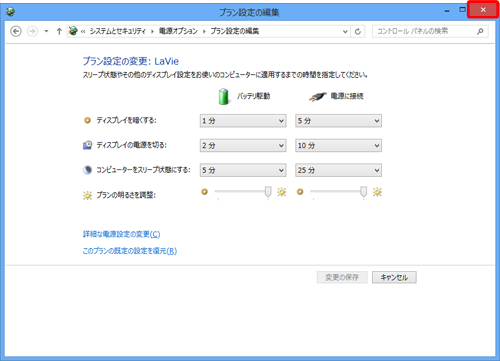Open battery dim display dropdown showing 1 分
The height and width of the screenshot is (361, 500).
pos(243,121)
